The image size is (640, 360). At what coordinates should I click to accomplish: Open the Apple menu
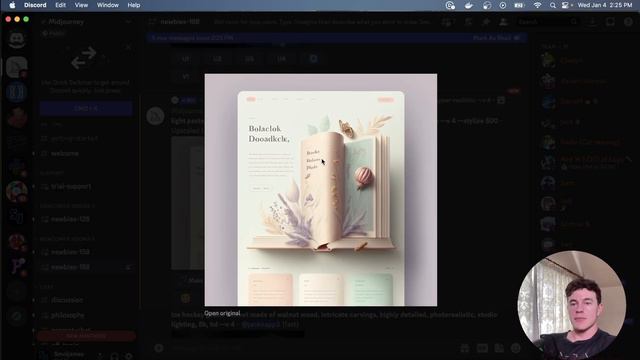[12, 5]
